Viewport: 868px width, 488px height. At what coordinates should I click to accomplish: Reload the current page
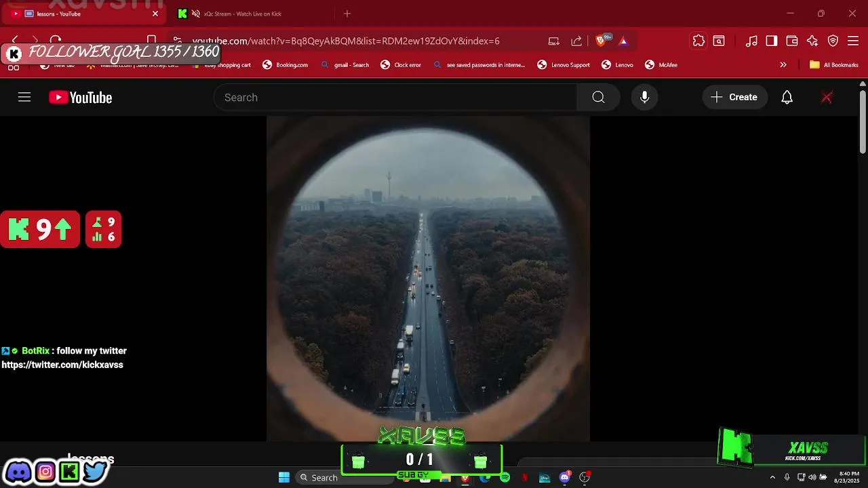coord(56,41)
